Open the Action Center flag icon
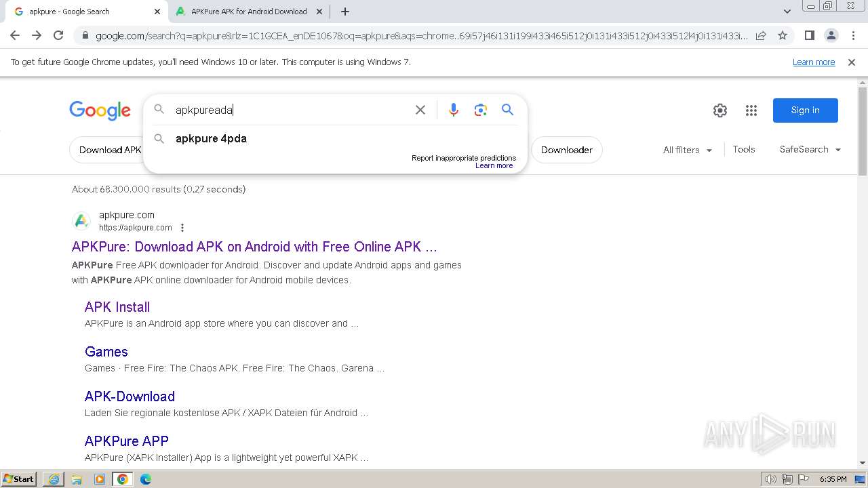The image size is (868, 488). [804, 479]
